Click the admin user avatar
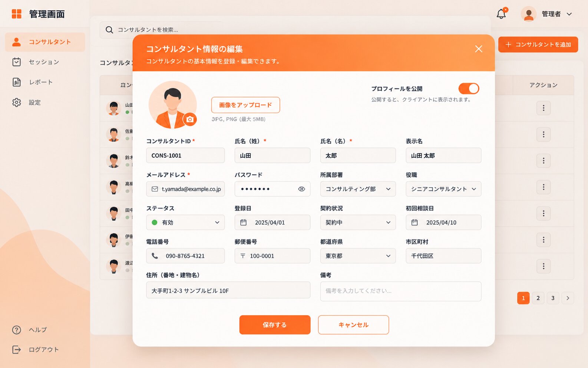 [529, 14]
